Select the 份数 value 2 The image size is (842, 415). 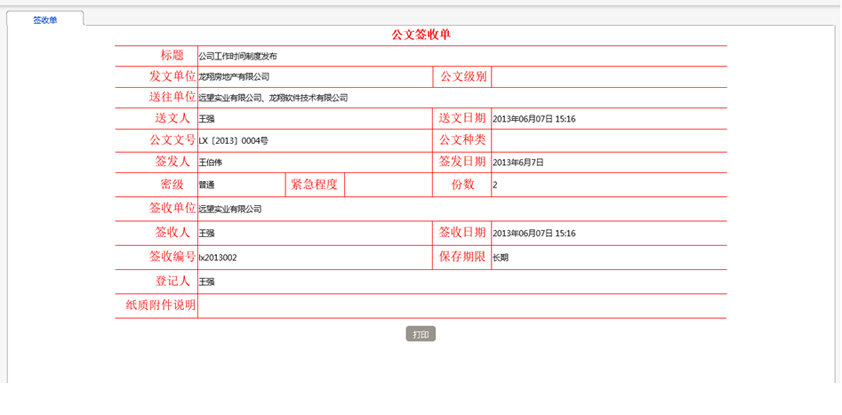point(495,185)
